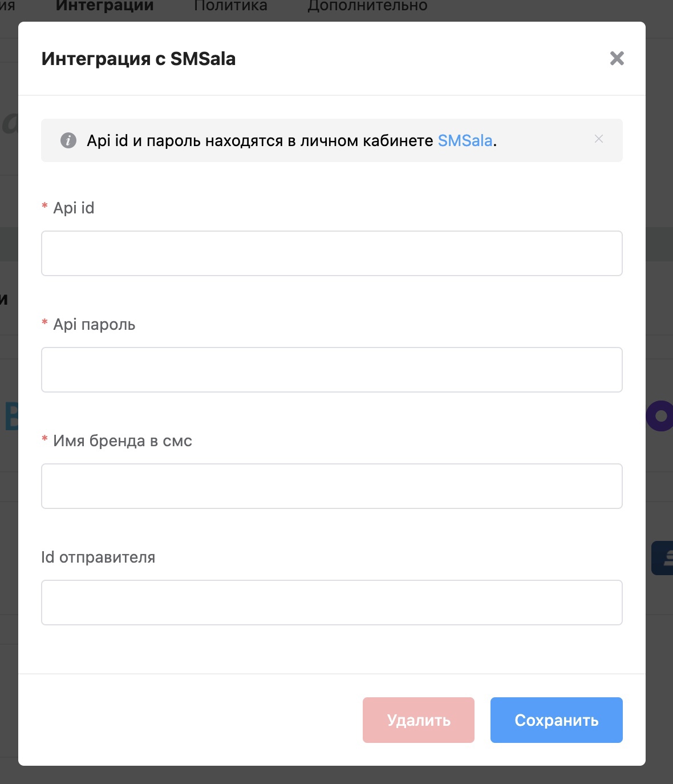Click the Id отправителя label
Screen dimensions: 673x784
98,557
